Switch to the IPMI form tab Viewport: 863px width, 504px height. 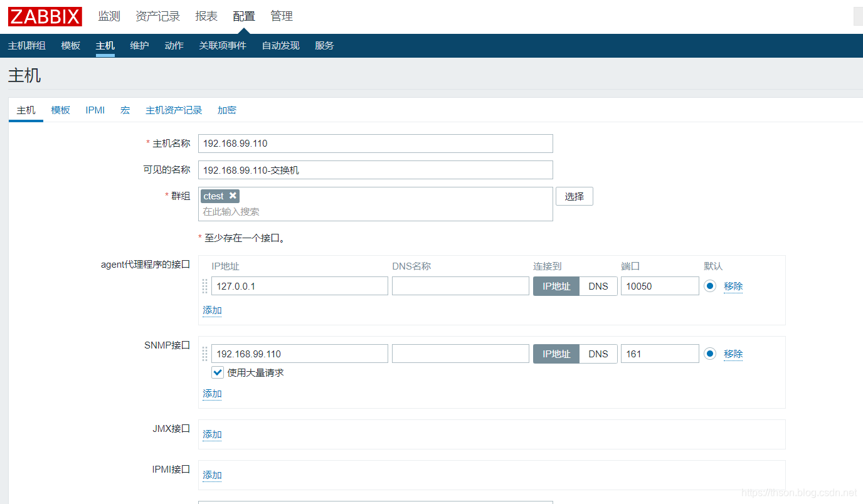(x=95, y=110)
